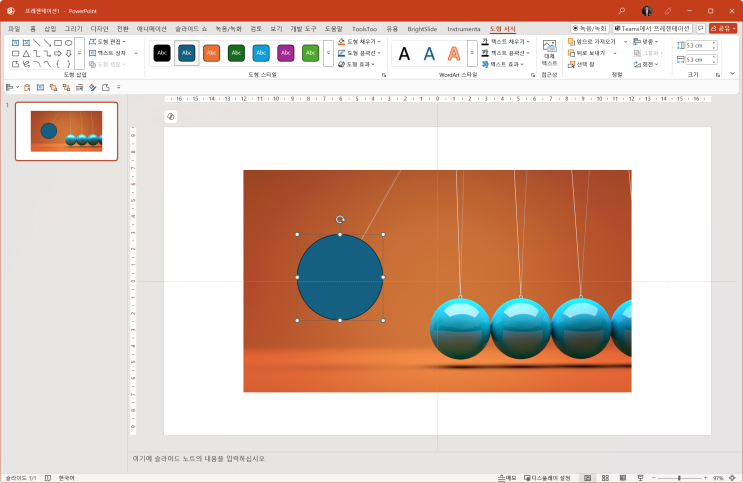This screenshot has height=483, width=743.
Task: Click the 대체 텍스트 icon
Action: point(549,52)
